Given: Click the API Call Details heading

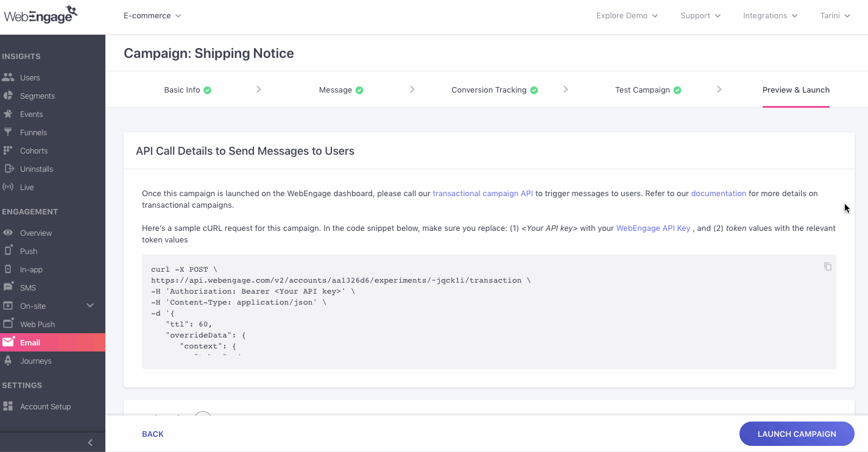Looking at the screenshot, I should (245, 150).
